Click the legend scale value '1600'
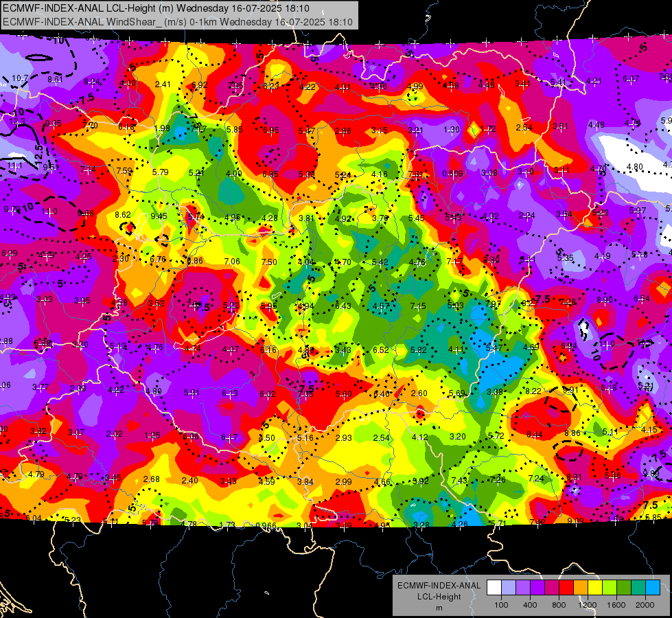The height and width of the screenshot is (618, 672). (x=616, y=605)
